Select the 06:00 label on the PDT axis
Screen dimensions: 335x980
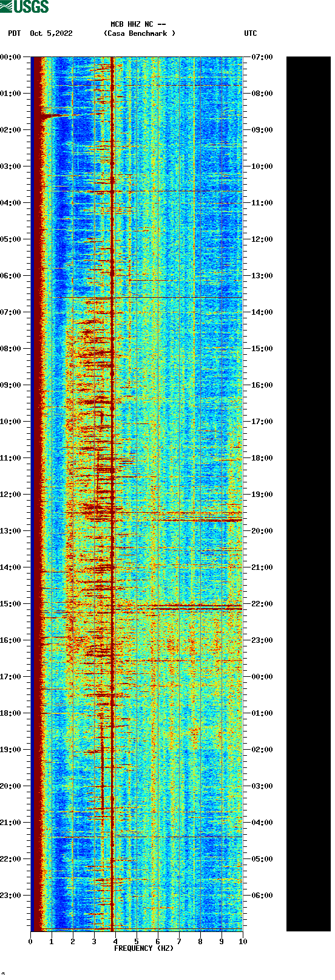10,276
